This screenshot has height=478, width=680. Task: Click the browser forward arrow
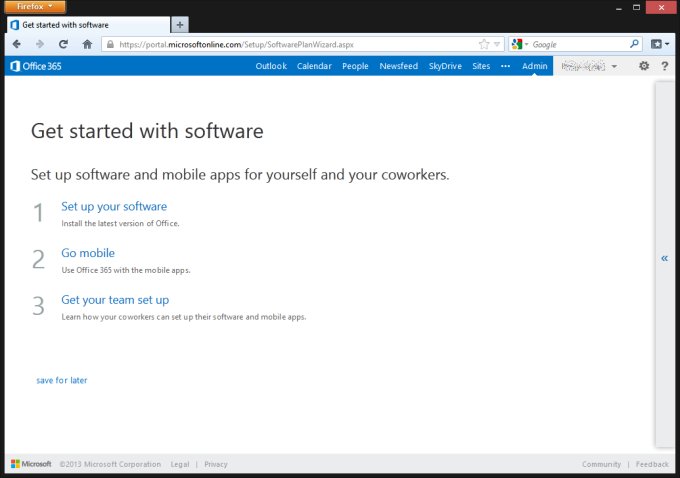40,44
